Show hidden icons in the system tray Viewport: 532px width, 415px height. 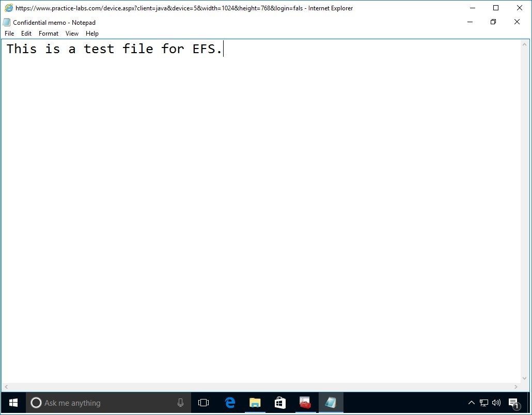472,403
